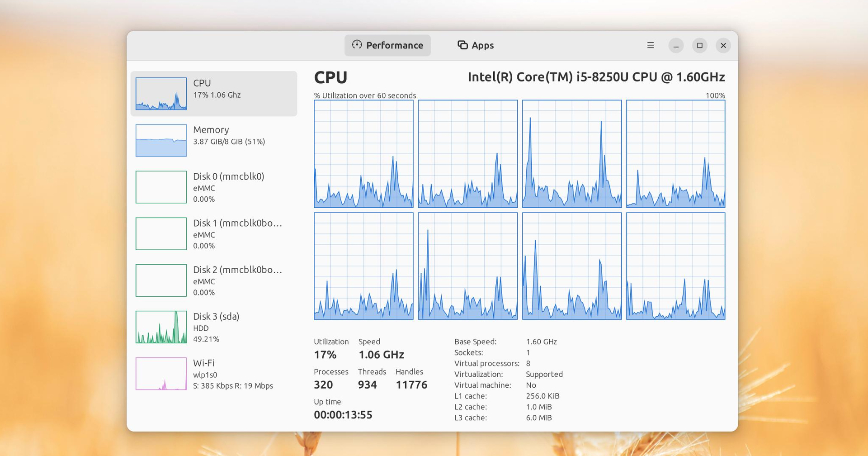868x456 pixels.
Task: Click the top-right core utilization graph
Action: tap(676, 154)
